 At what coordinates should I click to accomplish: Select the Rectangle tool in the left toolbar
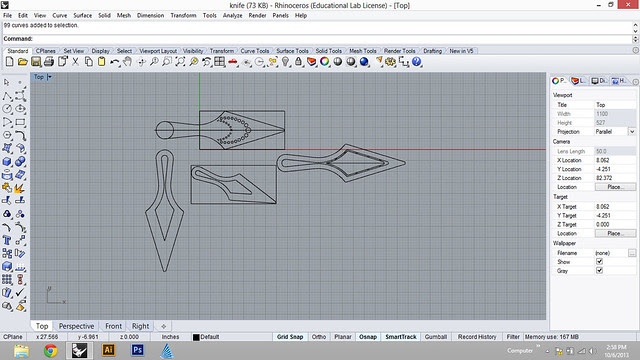20,122
